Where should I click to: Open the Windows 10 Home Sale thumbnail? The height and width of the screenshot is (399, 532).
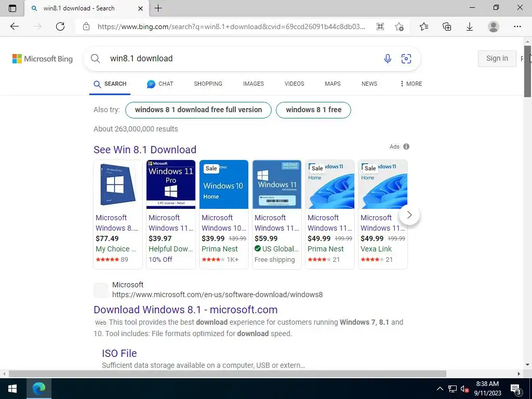pos(224,184)
